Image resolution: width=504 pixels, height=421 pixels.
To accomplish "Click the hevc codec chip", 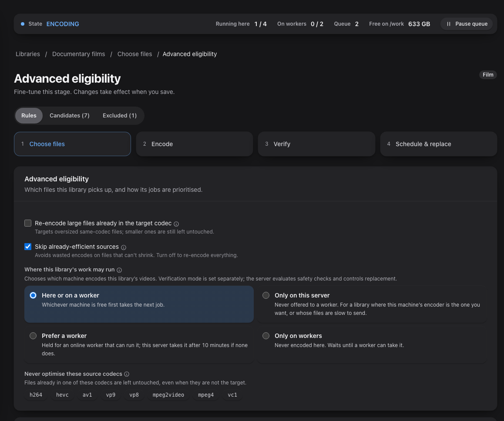I will [x=62, y=395].
